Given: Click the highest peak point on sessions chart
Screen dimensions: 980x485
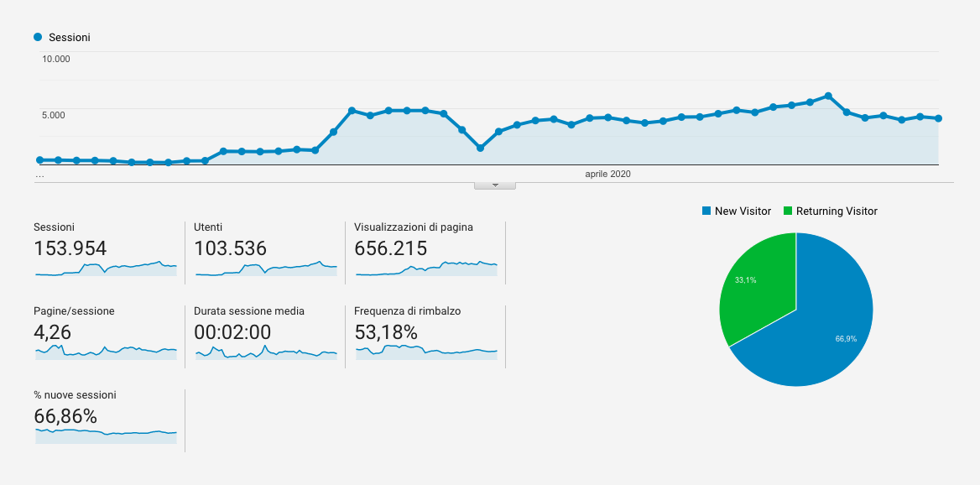Looking at the screenshot, I should click(x=828, y=96).
